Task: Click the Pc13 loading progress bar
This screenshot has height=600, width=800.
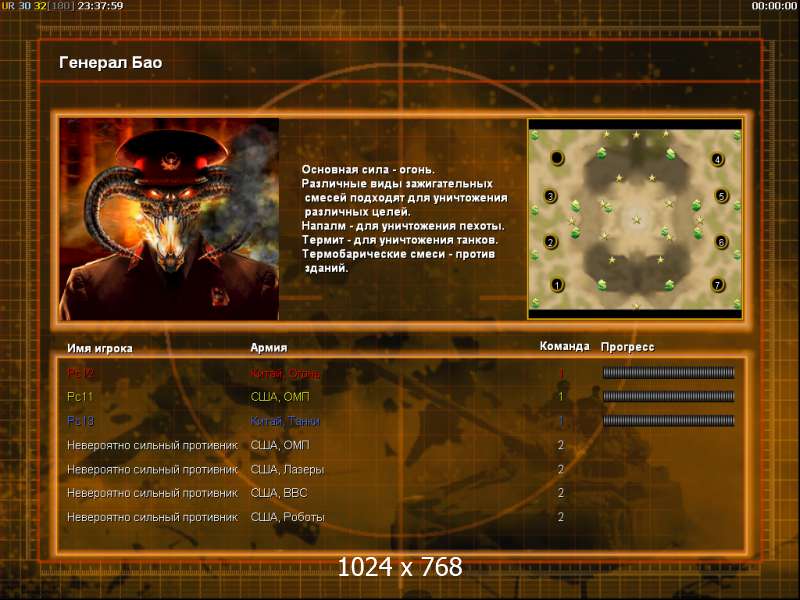Action: click(x=668, y=420)
